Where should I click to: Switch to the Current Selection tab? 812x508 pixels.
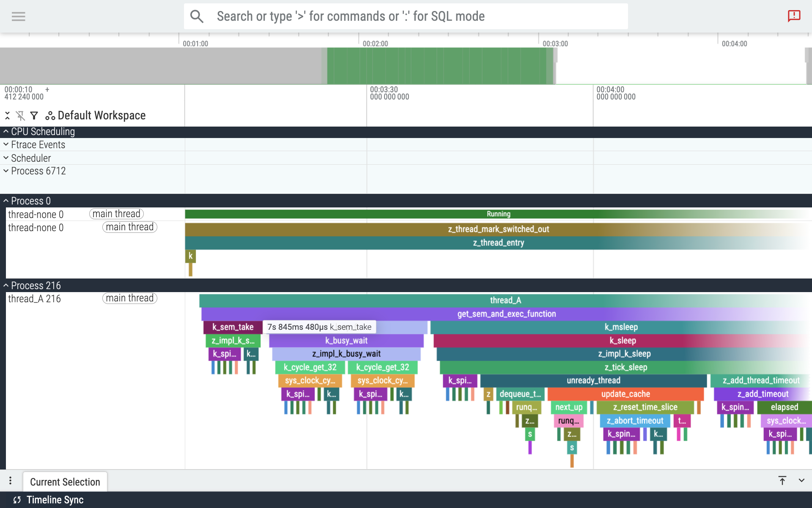65,481
